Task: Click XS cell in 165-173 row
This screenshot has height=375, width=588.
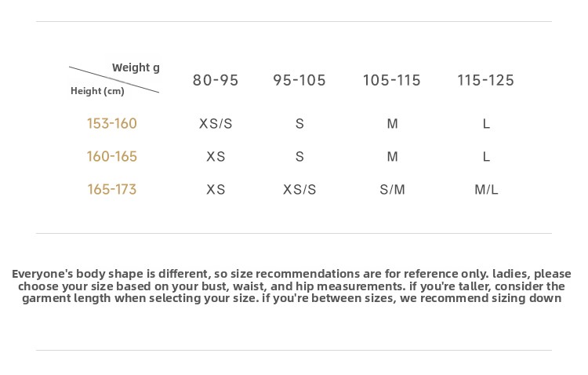Action: (x=216, y=189)
